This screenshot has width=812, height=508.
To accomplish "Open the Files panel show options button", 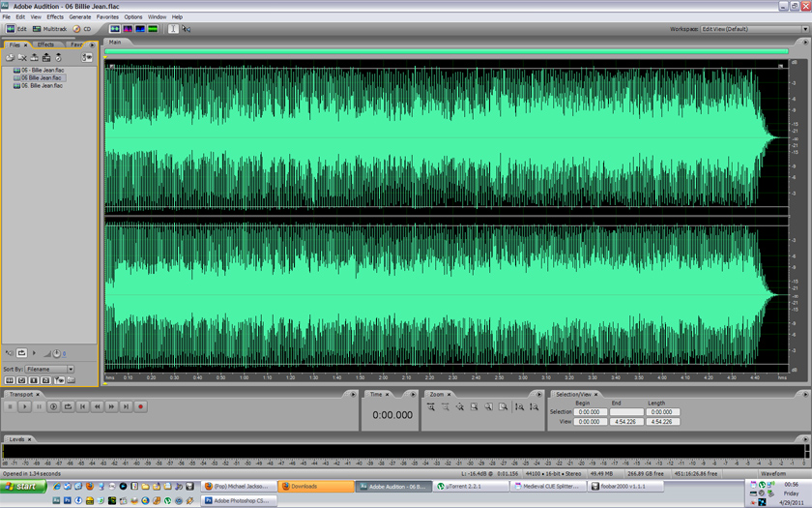I will point(87,57).
